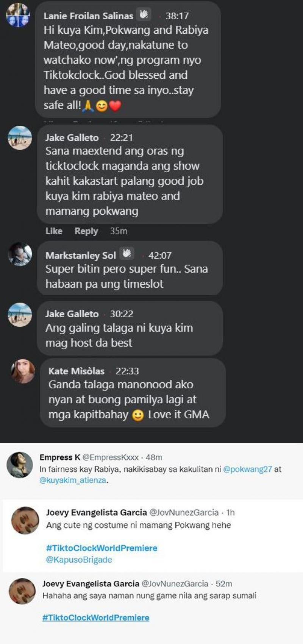Reply to Jake Galleto's 22:21 comment
Screen dimensions: 303x644
pyautogui.click(x=86, y=231)
